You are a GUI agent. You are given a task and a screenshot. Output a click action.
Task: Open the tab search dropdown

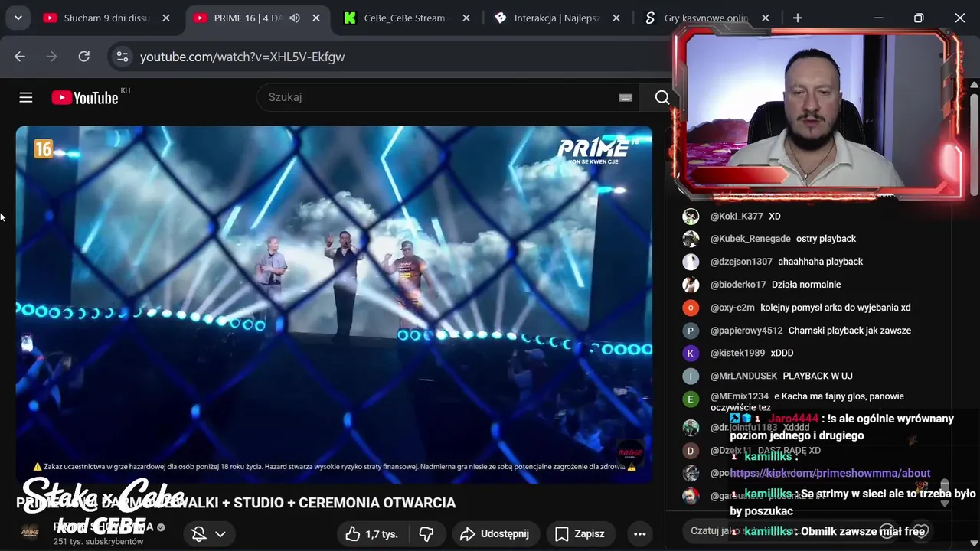[18, 18]
